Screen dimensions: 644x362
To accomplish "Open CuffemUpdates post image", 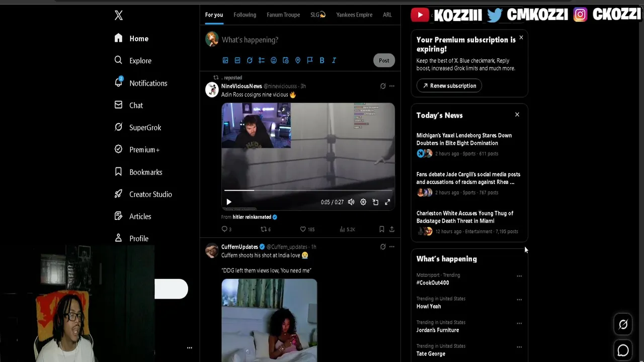I will (269, 320).
